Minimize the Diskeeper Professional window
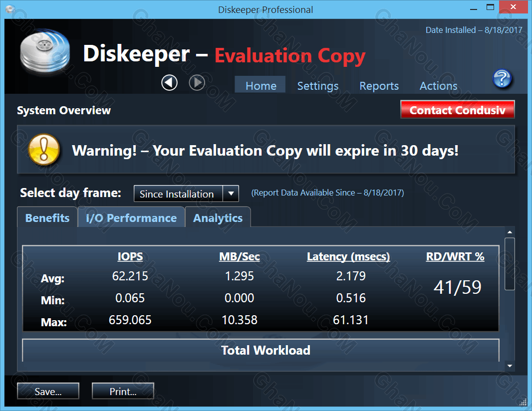This screenshot has height=411, width=532. 474,9
